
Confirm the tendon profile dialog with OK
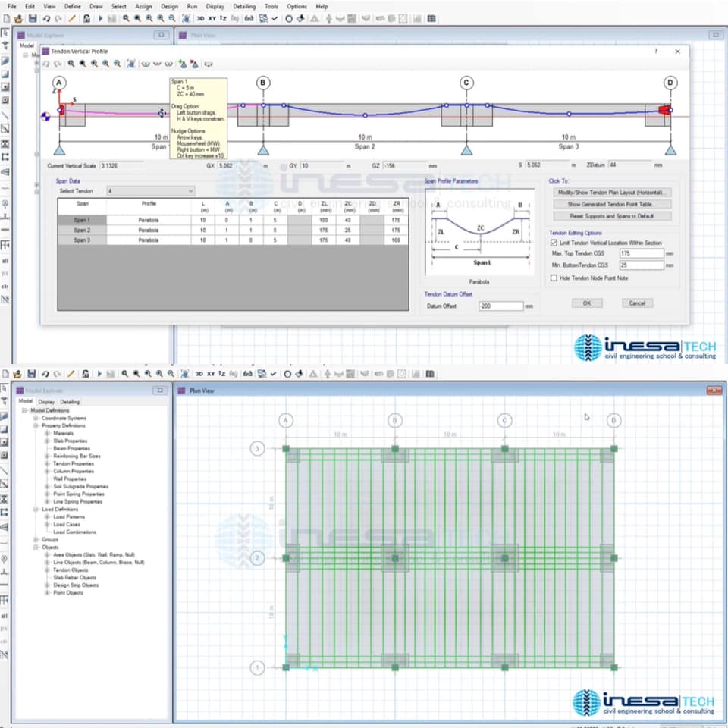587,303
